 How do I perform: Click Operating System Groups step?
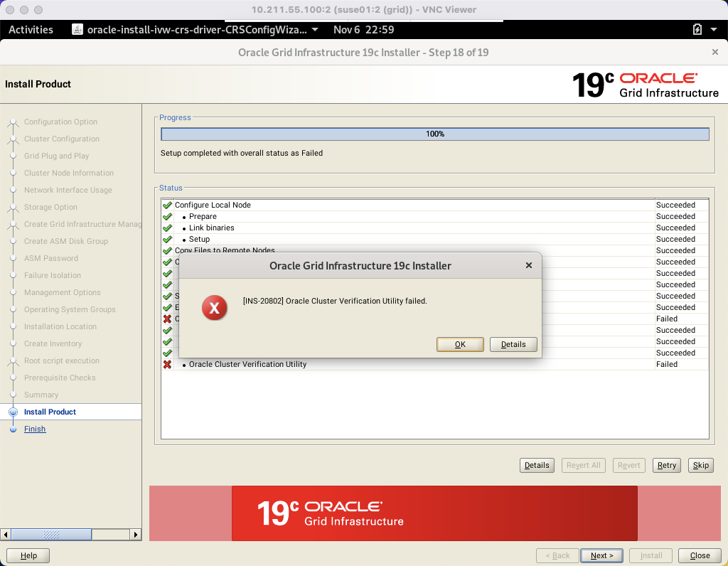click(x=70, y=309)
